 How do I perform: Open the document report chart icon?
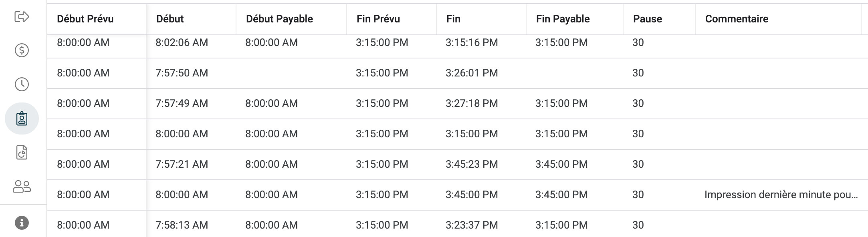(22, 153)
